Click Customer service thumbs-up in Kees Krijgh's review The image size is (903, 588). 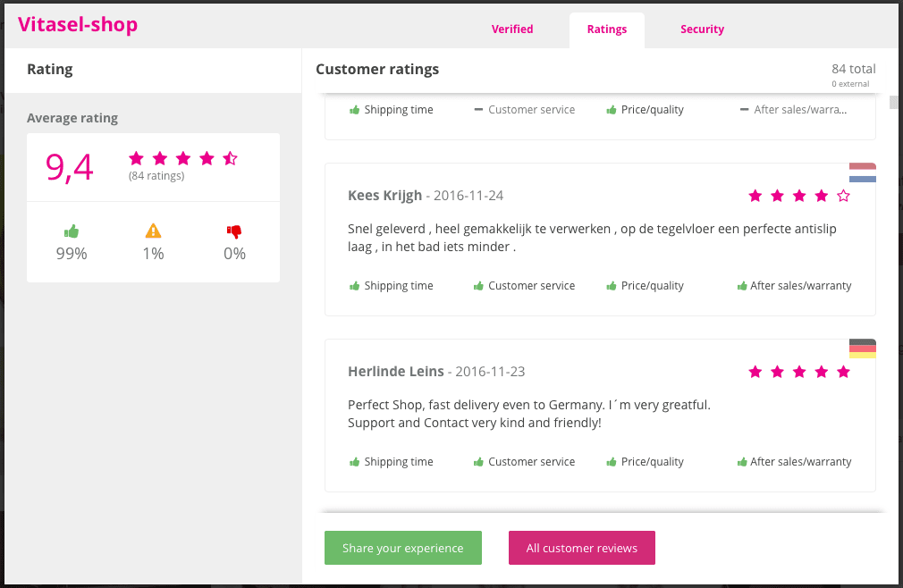[x=478, y=286]
